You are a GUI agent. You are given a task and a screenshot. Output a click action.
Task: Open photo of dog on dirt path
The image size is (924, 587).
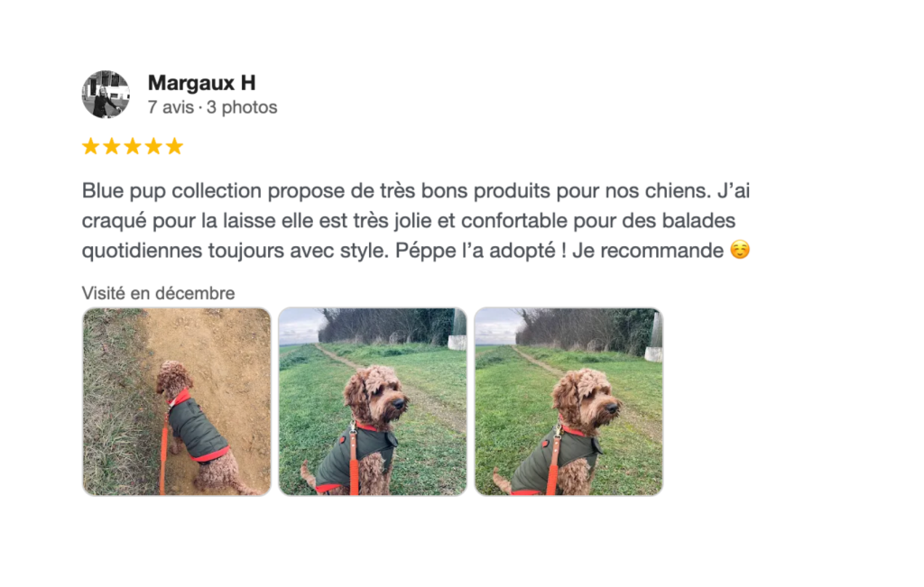tap(177, 401)
